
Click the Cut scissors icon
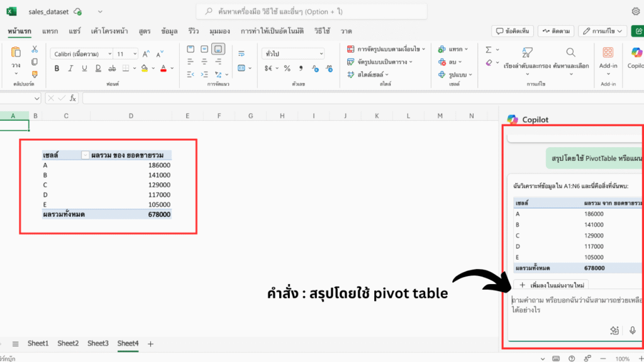point(35,49)
